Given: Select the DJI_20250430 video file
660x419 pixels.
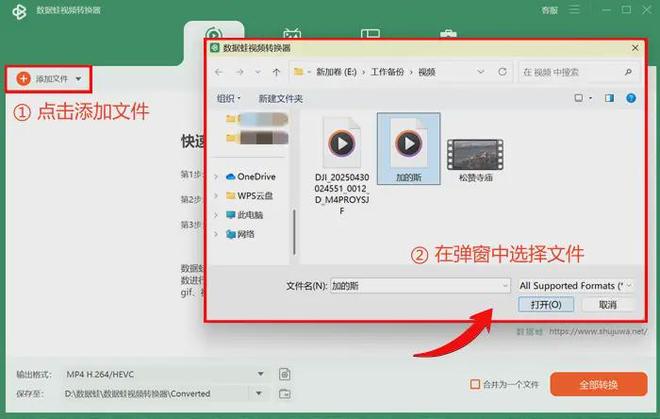Looking at the screenshot, I should click(342, 166).
